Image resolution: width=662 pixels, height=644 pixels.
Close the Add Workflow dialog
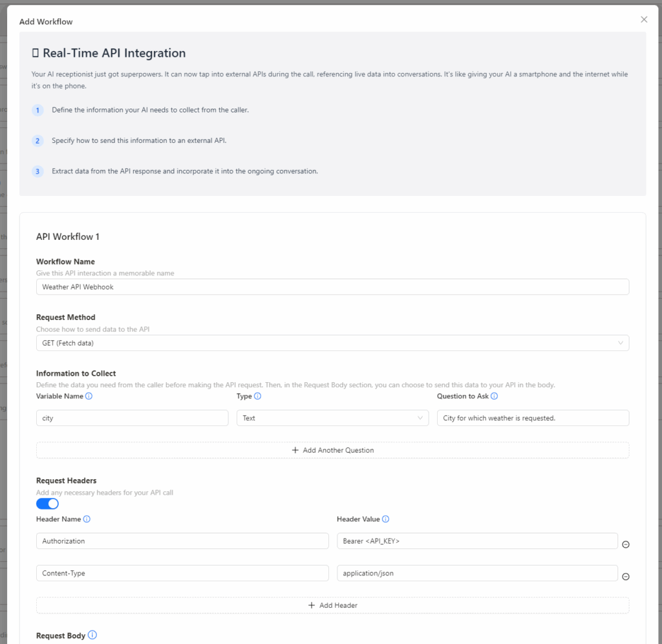point(644,19)
